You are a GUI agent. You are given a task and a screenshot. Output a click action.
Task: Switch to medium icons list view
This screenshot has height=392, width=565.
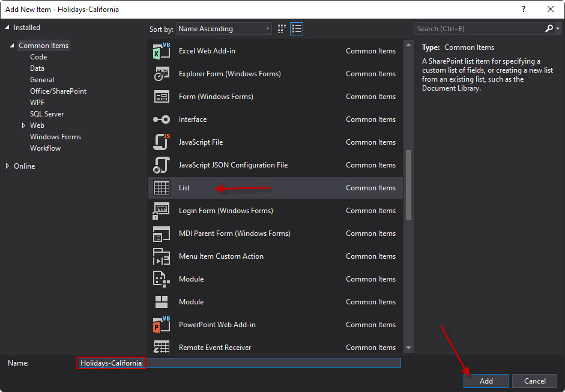pos(297,29)
